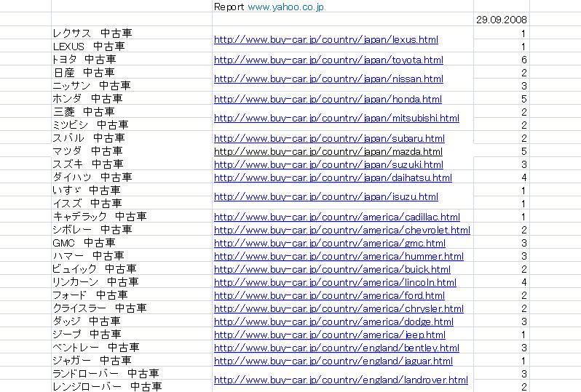Open the toyota.html link
Image resolution: width=581 pixels, height=392 pixels.
pos(328,60)
